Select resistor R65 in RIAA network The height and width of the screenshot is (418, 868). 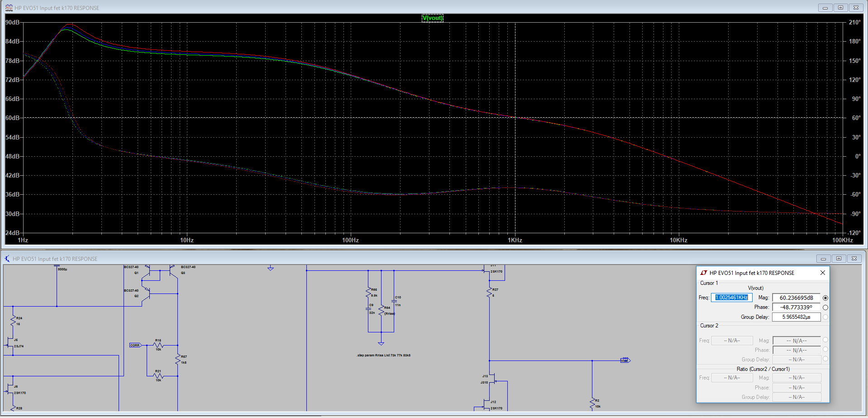(368, 293)
